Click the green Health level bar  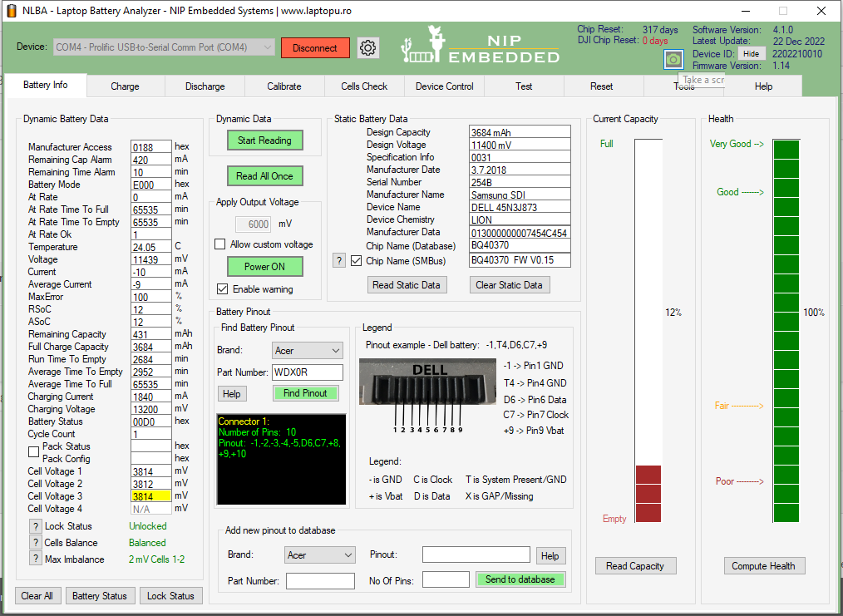click(x=786, y=331)
